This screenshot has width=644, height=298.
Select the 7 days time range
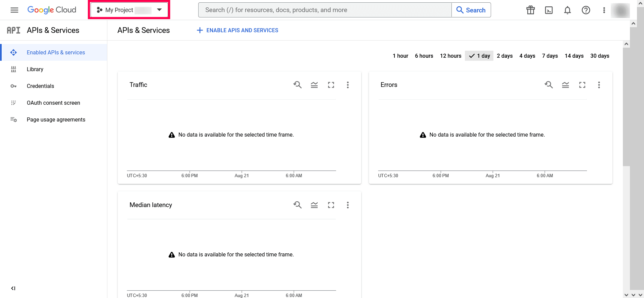550,56
